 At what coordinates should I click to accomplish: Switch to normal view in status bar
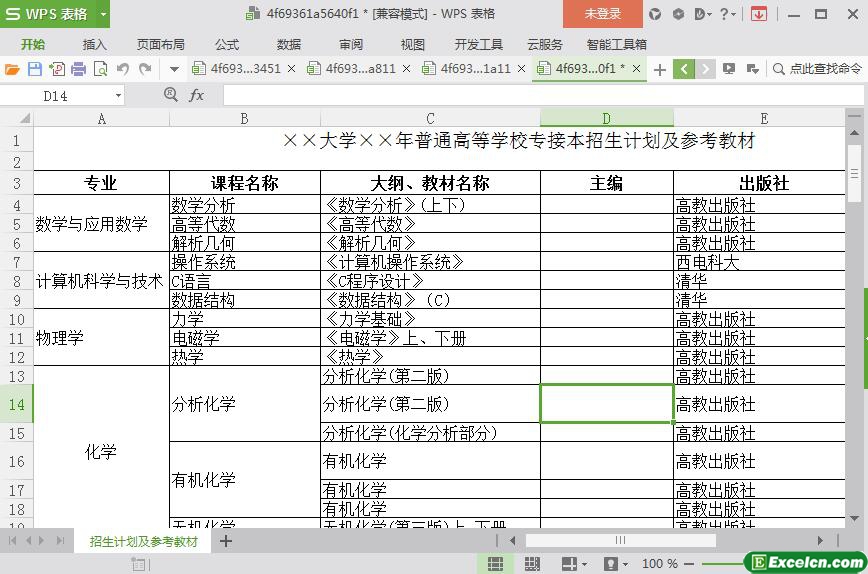pos(495,563)
